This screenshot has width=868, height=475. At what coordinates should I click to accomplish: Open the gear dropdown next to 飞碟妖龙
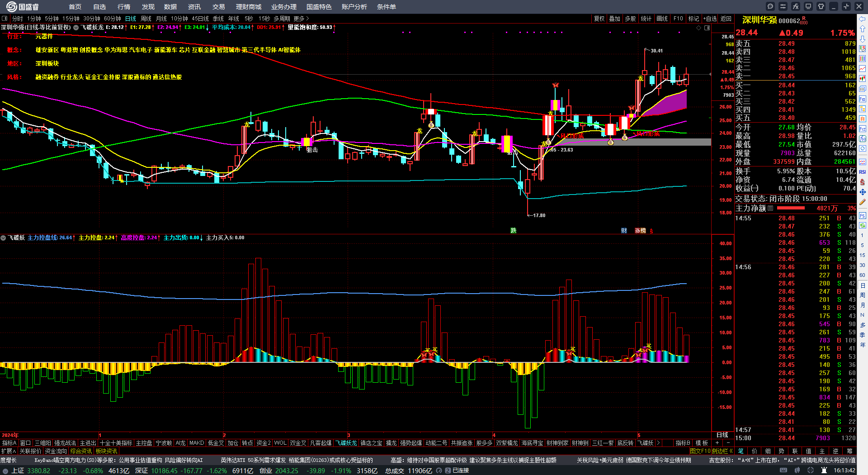pos(76,28)
